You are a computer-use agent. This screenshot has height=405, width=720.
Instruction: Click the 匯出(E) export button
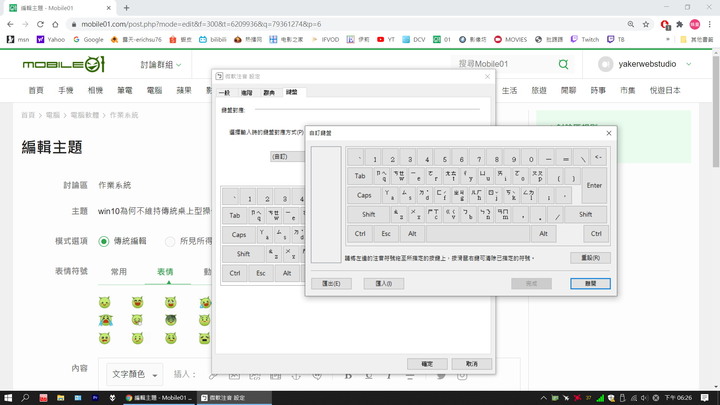331,283
